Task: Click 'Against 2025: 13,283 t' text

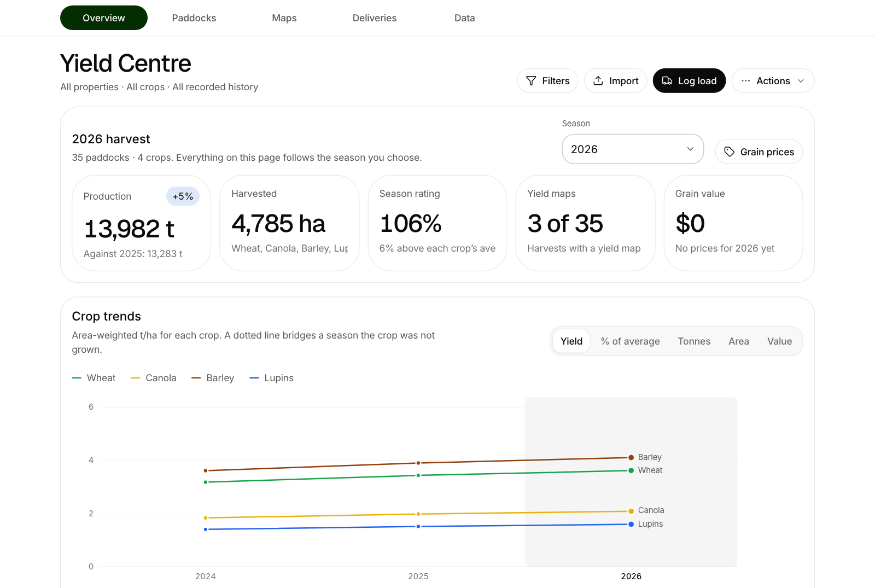Action: pos(133,254)
